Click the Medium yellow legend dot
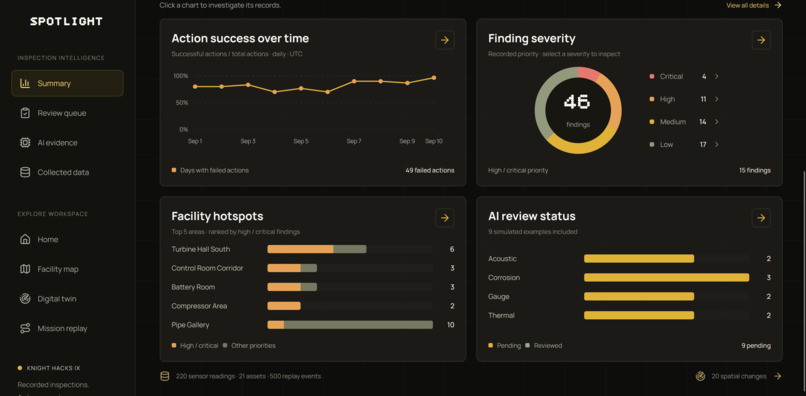 [652, 122]
